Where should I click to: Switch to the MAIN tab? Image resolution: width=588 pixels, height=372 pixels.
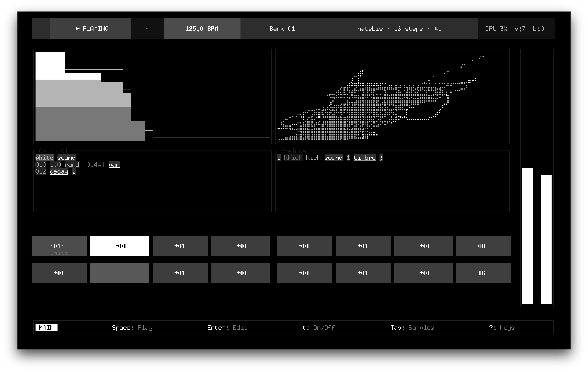click(x=47, y=328)
